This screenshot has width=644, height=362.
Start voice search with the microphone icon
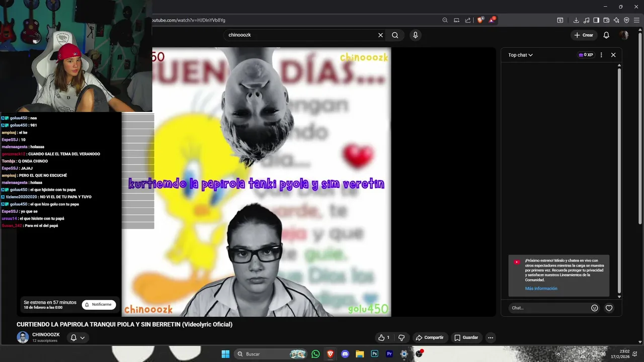415,35
